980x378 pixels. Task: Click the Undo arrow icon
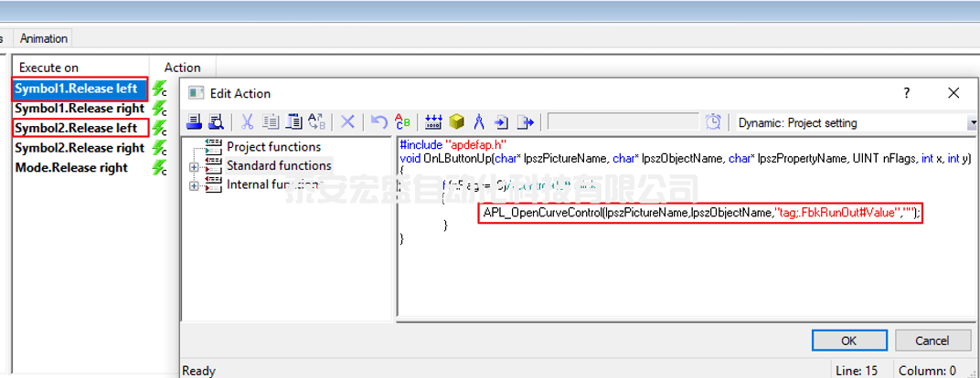[x=378, y=122]
